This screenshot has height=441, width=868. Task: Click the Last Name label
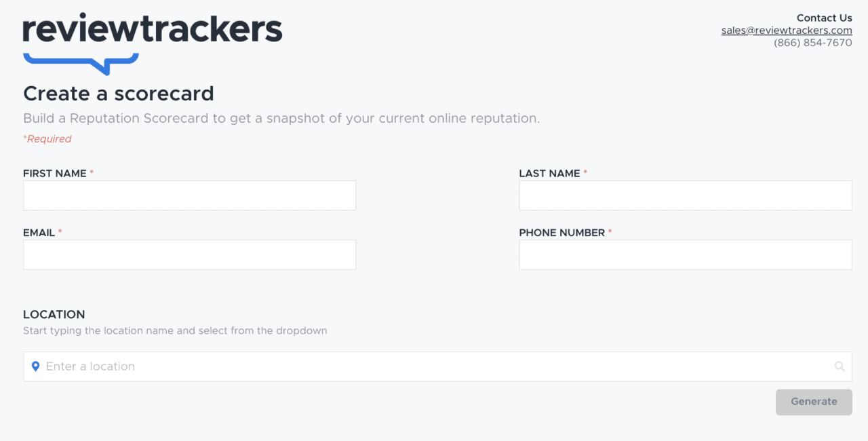pyautogui.click(x=549, y=174)
